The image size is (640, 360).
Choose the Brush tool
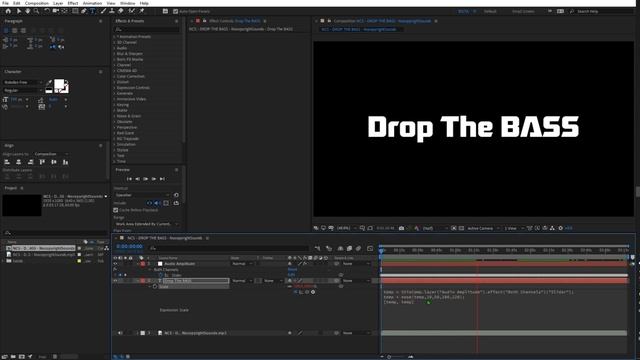pyautogui.click(x=103, y=11)
